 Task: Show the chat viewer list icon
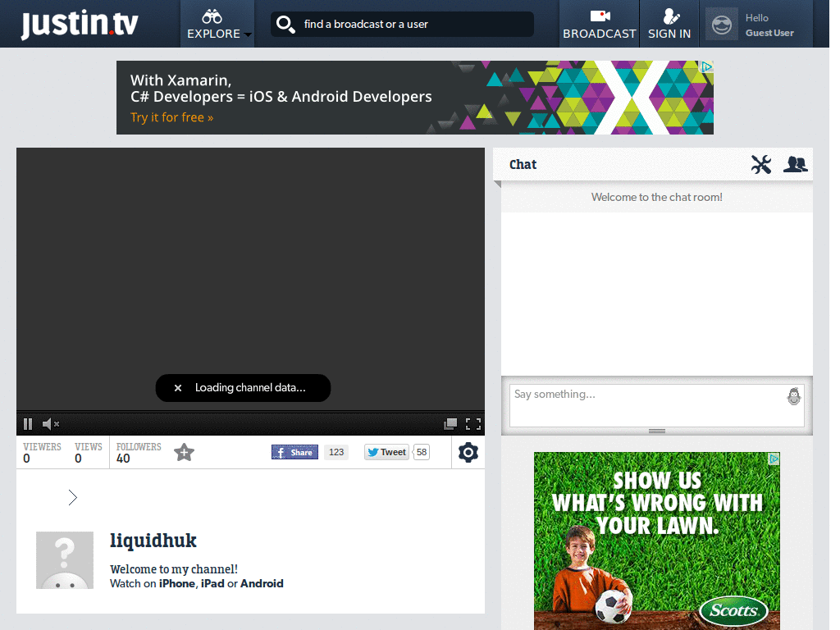coord(795,164)
